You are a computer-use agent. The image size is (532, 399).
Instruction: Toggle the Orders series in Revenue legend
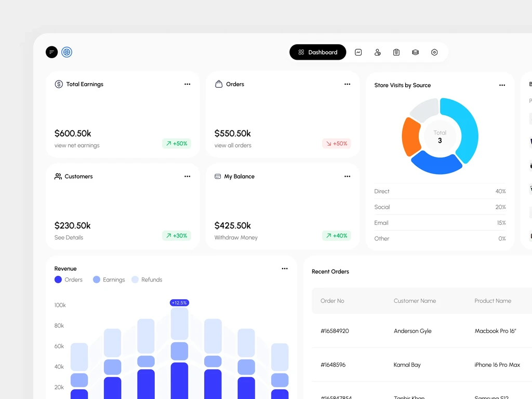(x=69, y=280)
